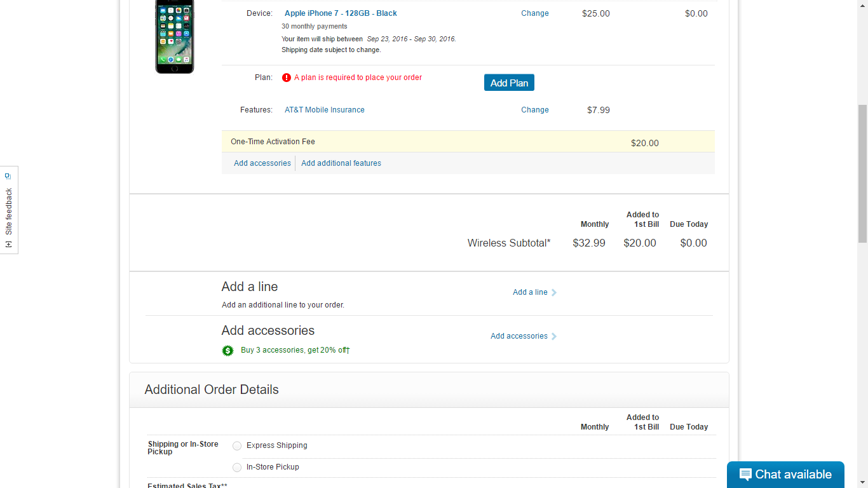
Task: Choose In-Store Pickup option
Action: coord(237,467)
